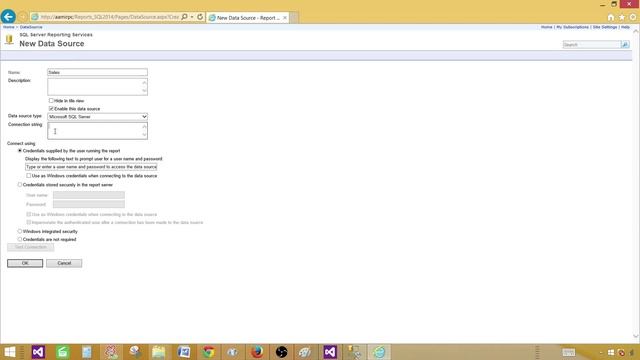Open Internet Explorer tools gear icon
The image size is (640, 360).
(633, 17)
